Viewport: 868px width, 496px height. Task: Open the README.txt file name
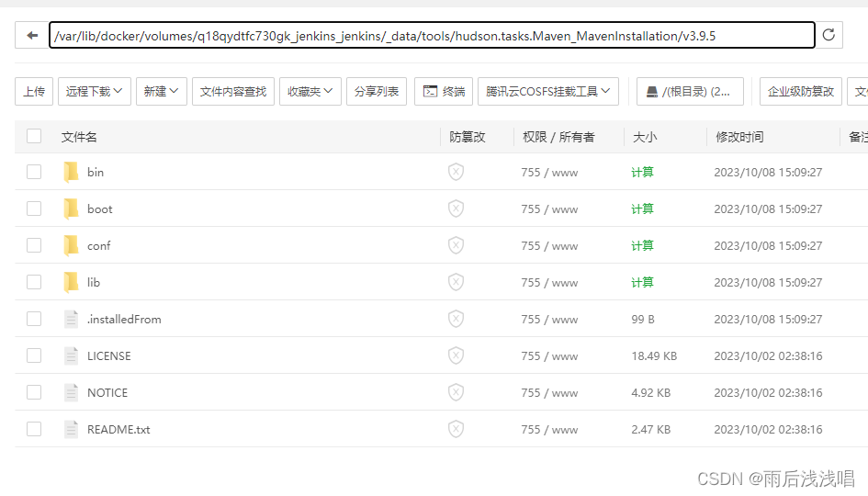(x=118, y=430)
